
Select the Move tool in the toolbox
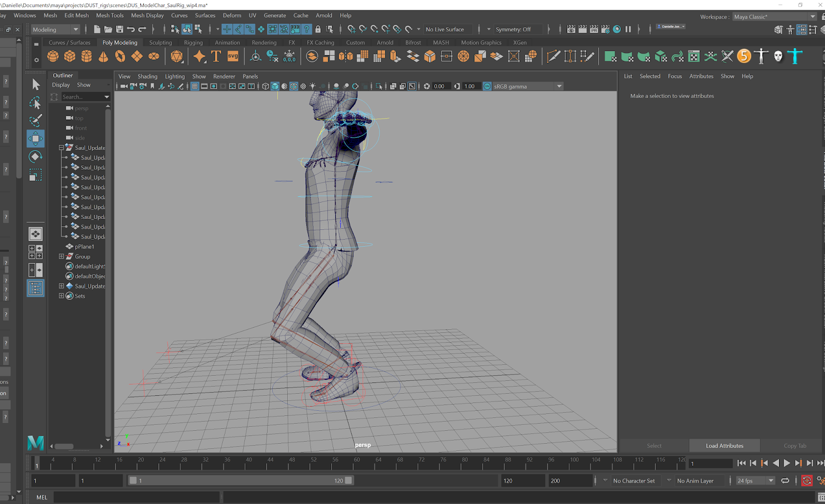35,138
